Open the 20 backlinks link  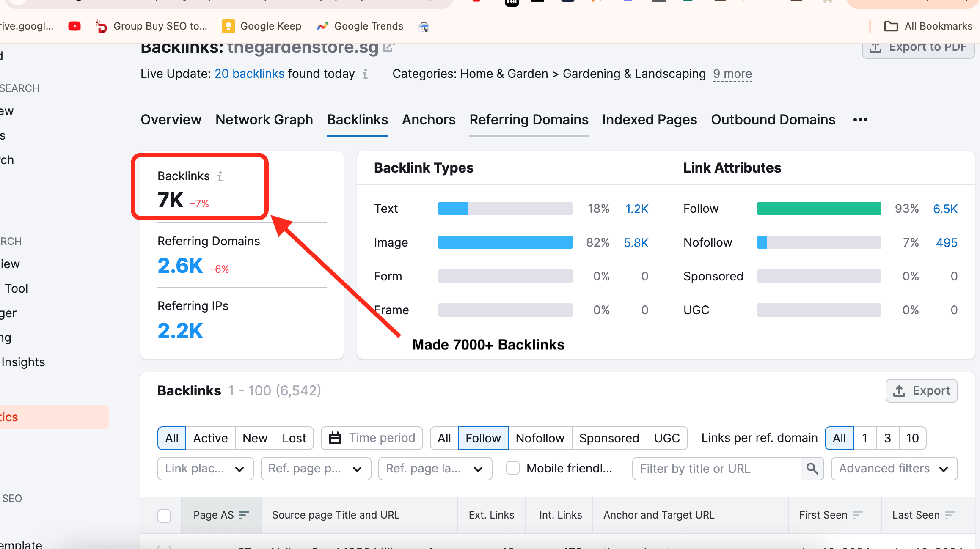coord(249,74)
